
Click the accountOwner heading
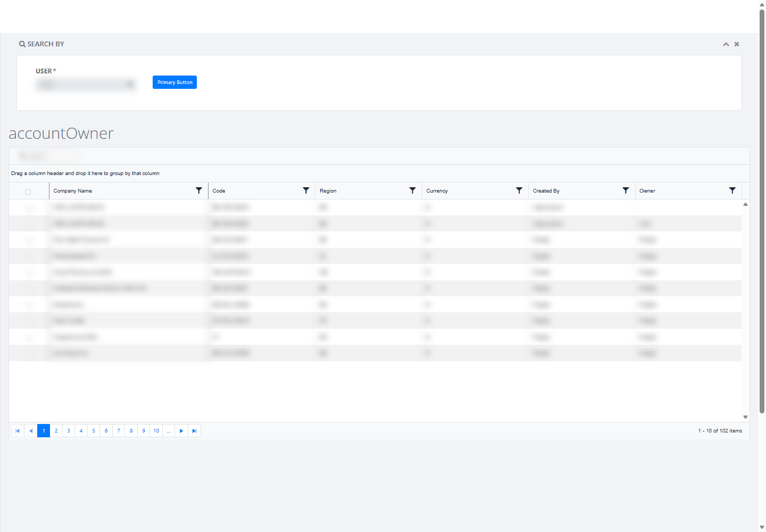point(61,133)
